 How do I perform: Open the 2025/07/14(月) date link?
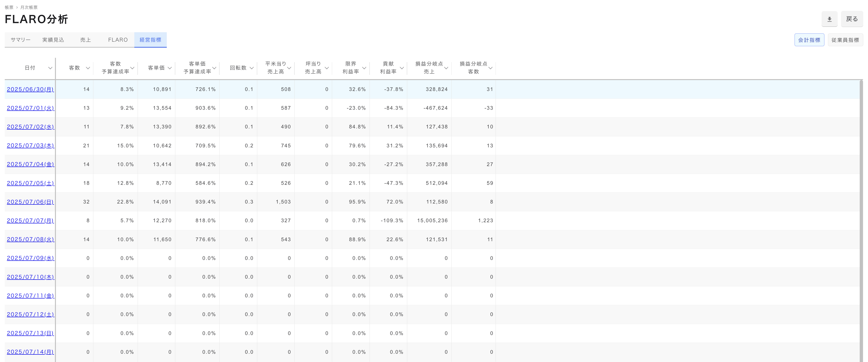30,352
